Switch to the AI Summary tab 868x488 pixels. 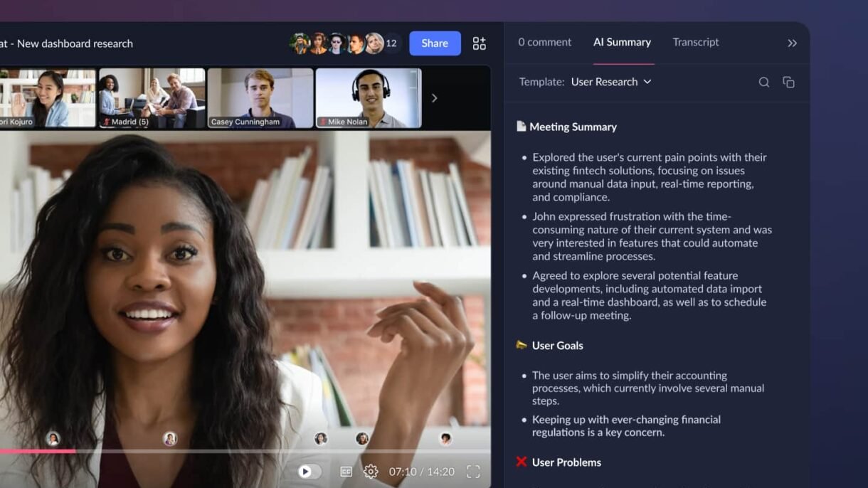(x=623, y=42)
